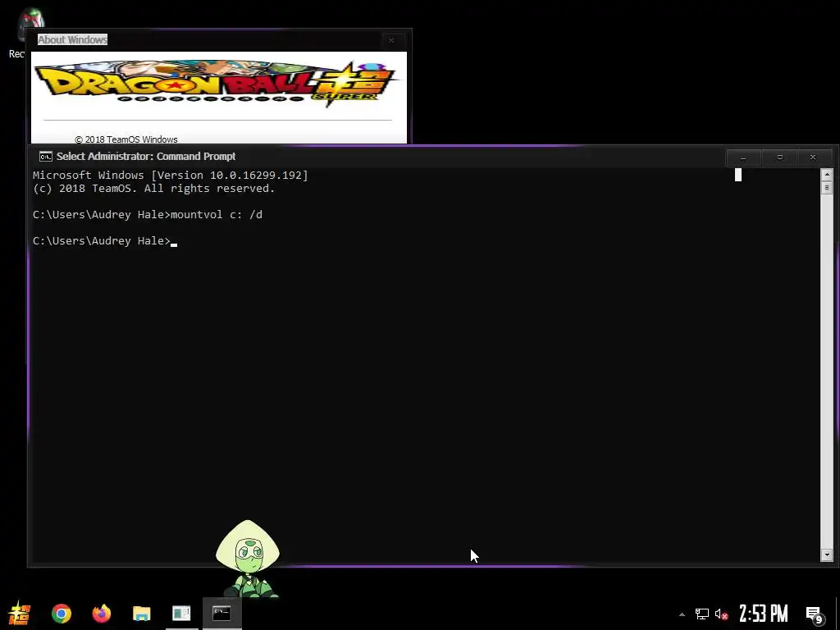Viewport: 840px width, 630px height.
Task: Click Command Prompt scrollbar down arrow
Action: point(827,555)
